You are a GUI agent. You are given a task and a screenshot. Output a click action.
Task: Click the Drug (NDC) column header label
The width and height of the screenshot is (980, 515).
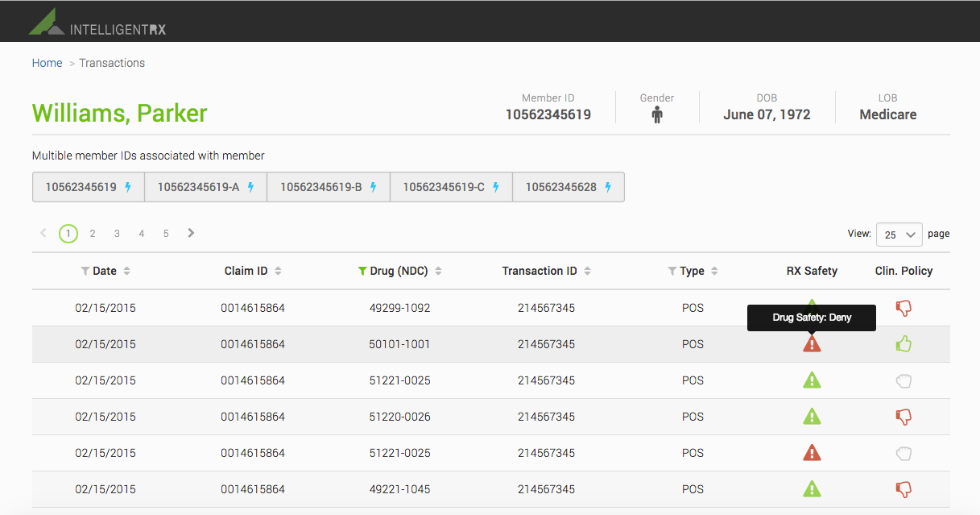click(x=399, y=272)
